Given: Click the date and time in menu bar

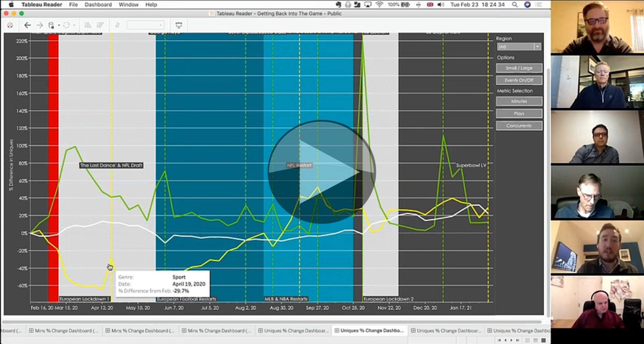Looking at the screenshot, I should pos(477,5).
